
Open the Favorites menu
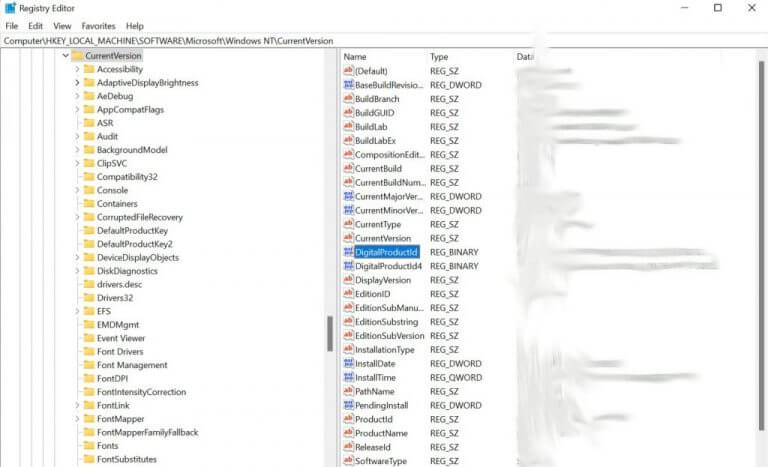click(98, 26)
